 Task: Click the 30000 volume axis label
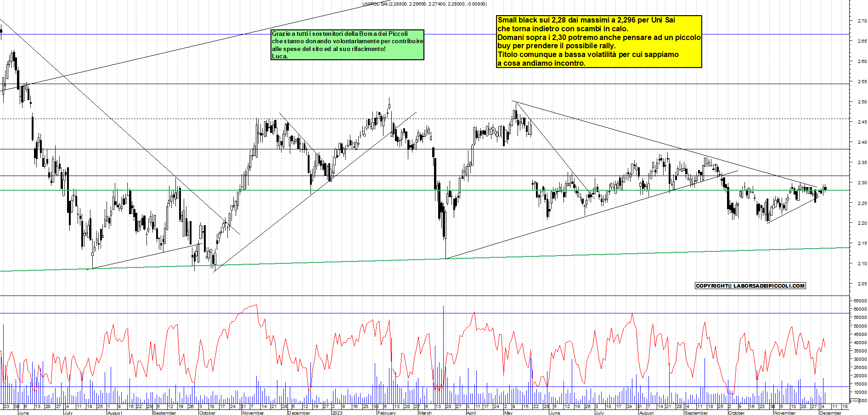point(860,359)
